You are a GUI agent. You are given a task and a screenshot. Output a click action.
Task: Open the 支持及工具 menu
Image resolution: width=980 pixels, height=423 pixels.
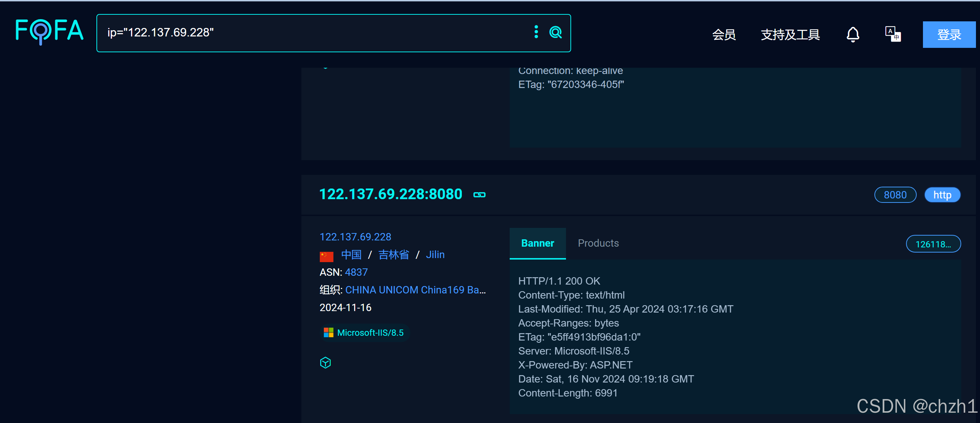(x=790, y=35)
